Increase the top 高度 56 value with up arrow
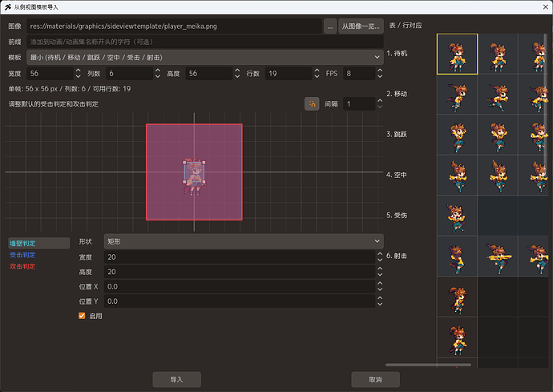The height and width of the screenshot is (392, 553). point(237,71)
